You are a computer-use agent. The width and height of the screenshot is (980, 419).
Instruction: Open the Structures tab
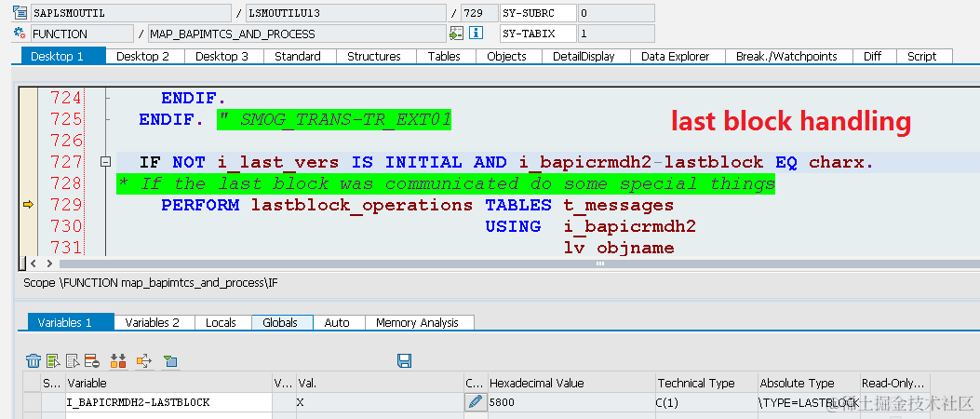[x=374, y=56]
